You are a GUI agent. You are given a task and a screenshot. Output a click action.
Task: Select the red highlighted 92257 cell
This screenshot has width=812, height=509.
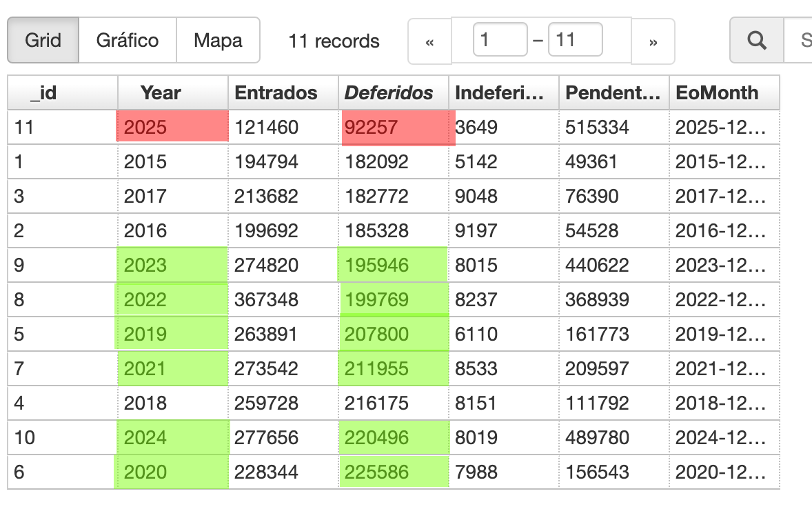[398, 128]
